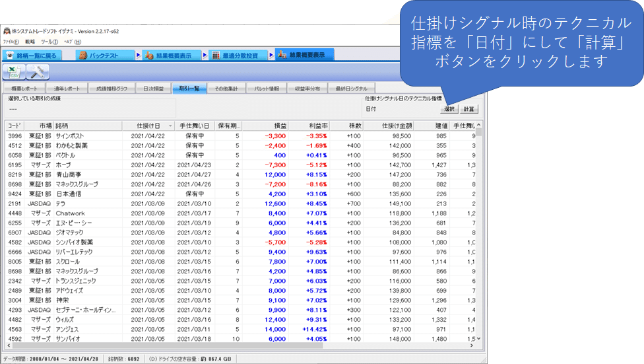Select the row for 3996 サインポスト
The image size is (644, 364).
coord(240,135)
